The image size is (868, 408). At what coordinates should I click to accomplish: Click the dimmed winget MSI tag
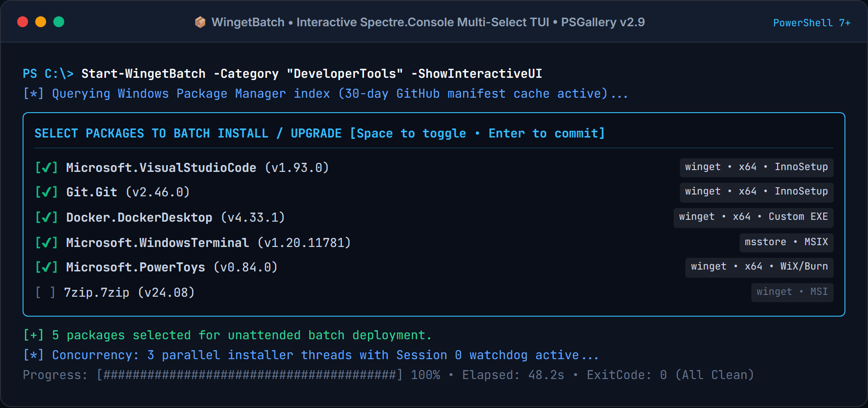(792, 292)
